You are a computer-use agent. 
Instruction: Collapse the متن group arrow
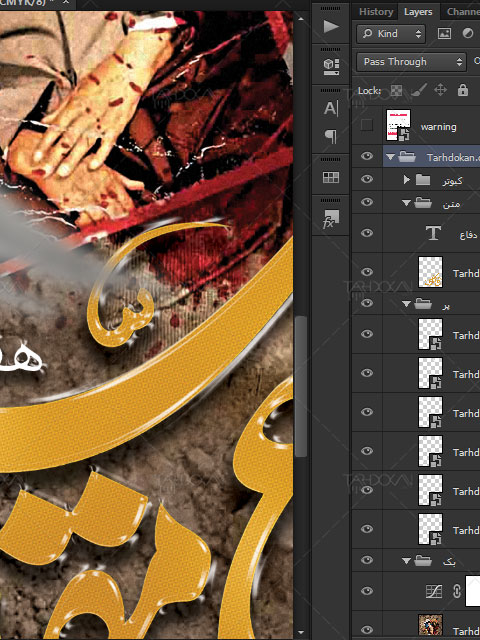[406, 203]
